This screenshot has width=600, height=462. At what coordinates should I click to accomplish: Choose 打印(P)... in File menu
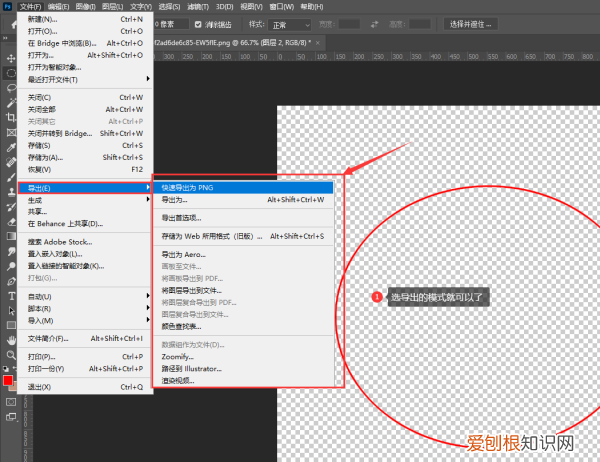85,357
